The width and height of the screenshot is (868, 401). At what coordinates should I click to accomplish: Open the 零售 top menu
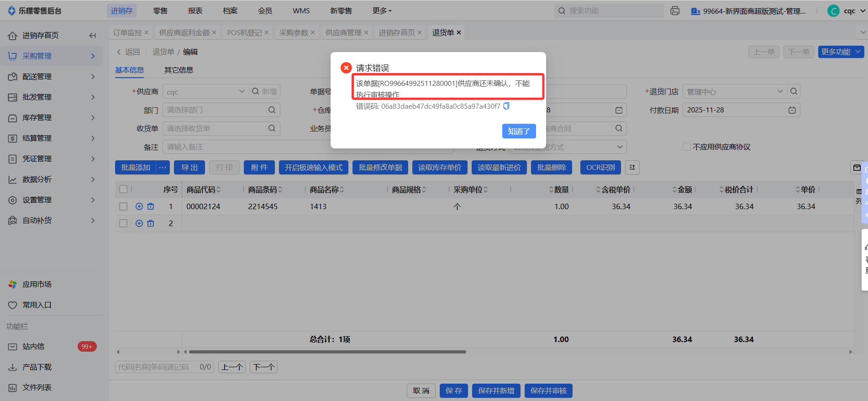(160, 11)
